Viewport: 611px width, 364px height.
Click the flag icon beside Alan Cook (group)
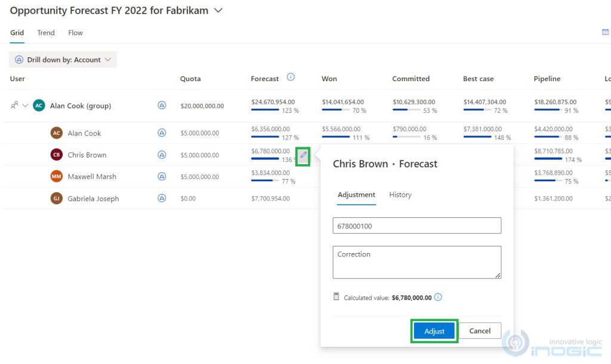click(x=162, y=105)
